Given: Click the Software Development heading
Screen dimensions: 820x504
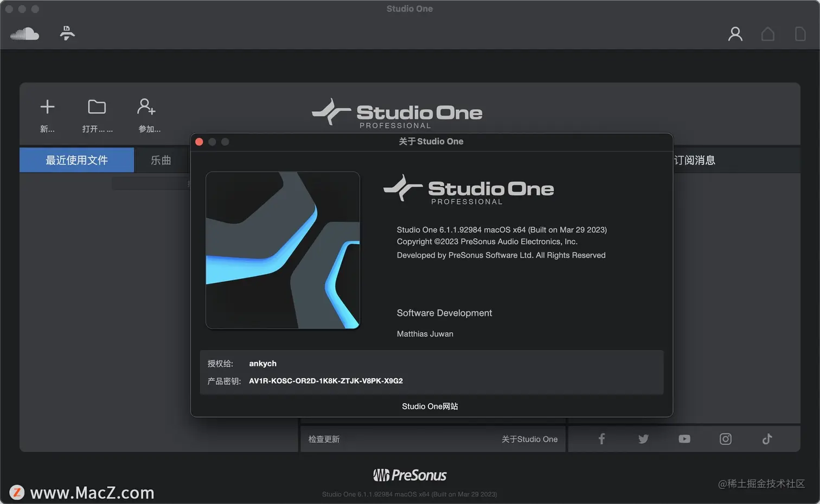Looking at the screenshot, I should (x=444, y=313).
